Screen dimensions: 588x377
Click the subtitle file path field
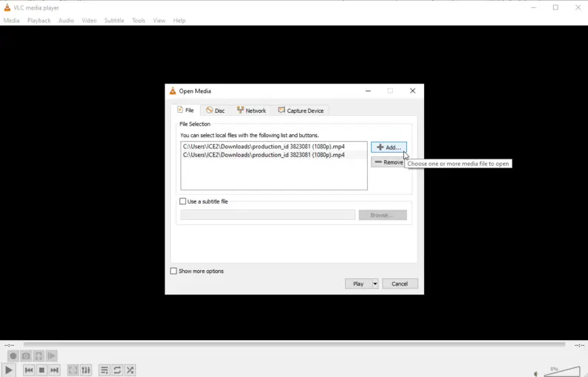click(x=267, y=215)
